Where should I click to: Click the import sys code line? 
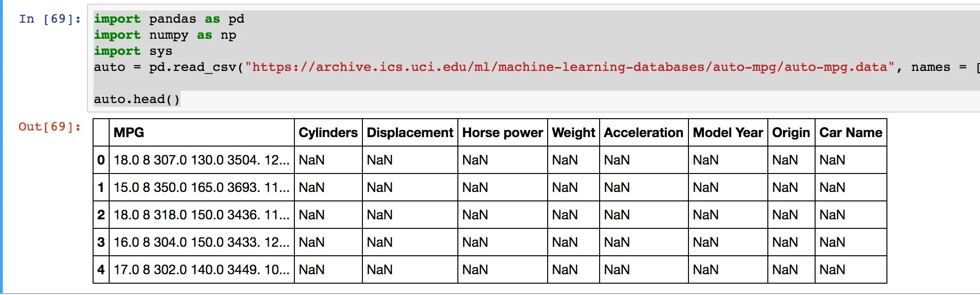[x=133, y=51]
